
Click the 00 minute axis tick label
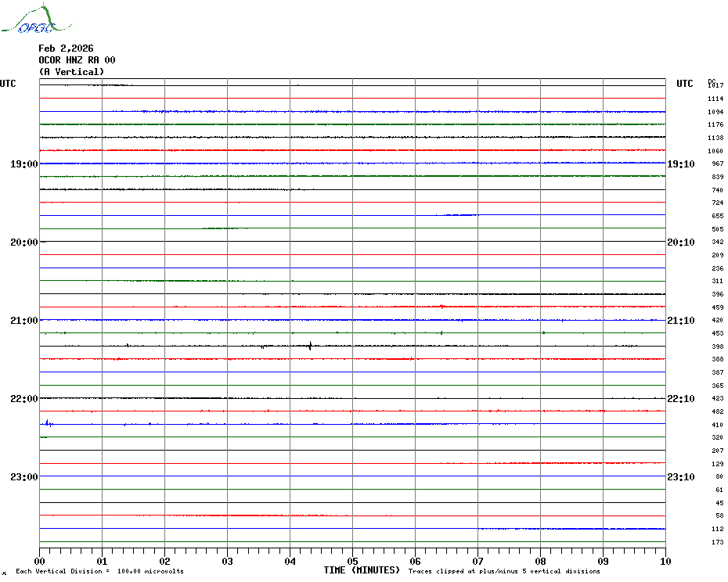point(40,561)
